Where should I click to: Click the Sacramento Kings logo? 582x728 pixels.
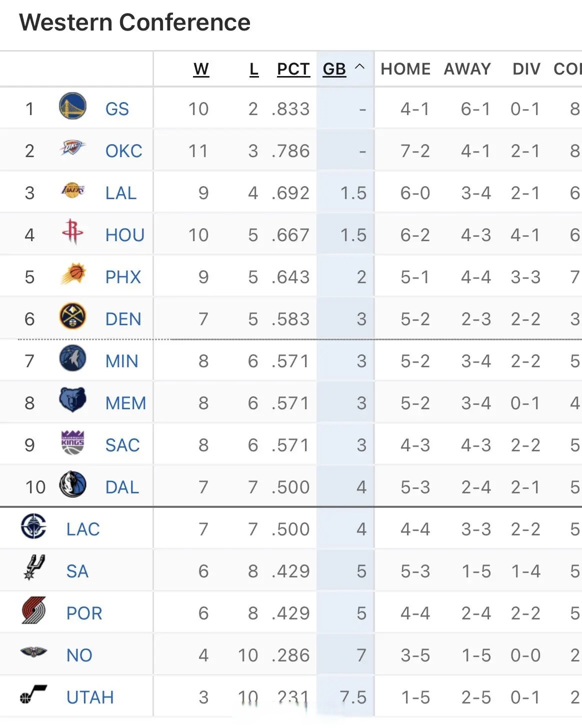click(72, 443)
